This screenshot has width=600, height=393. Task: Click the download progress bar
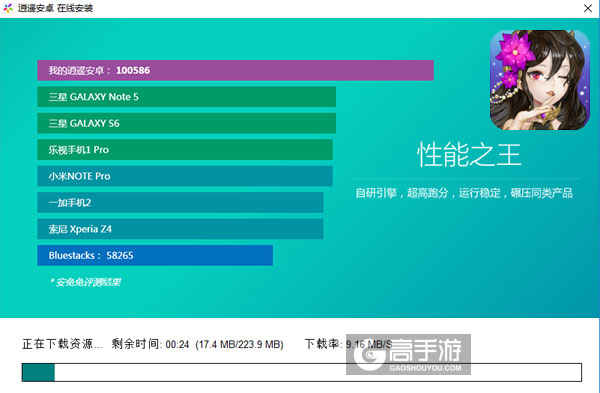302,372
